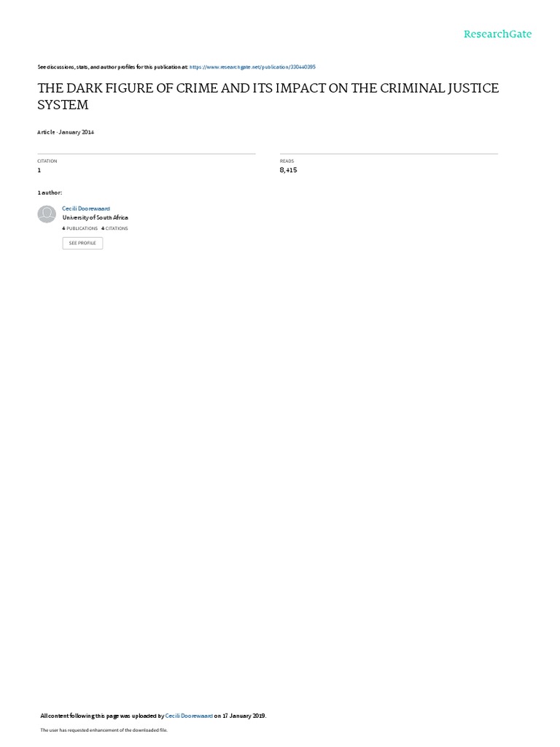Open Cecili Doorewaard link in the upload footer

189,716
